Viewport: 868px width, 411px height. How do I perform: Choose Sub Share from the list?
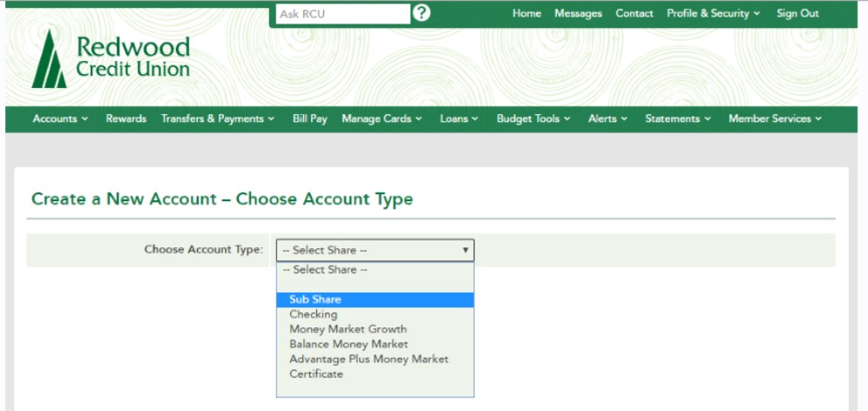[x=376, y=300]
